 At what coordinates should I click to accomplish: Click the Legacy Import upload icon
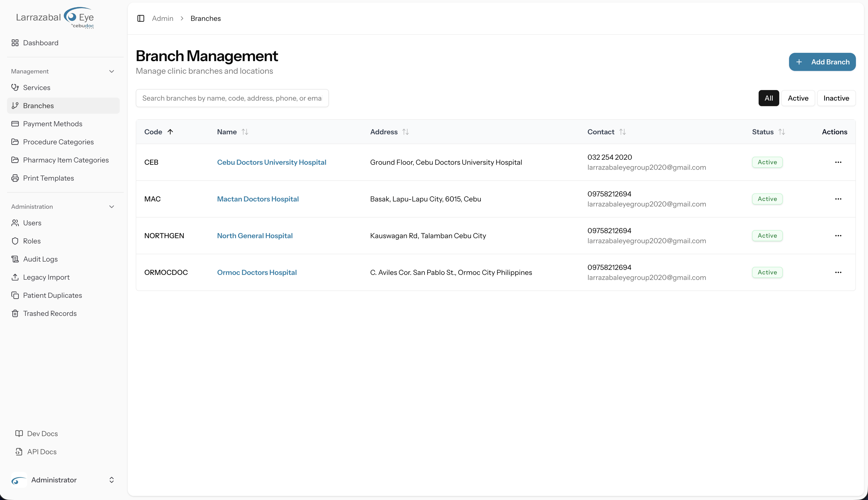click(15, 277)
